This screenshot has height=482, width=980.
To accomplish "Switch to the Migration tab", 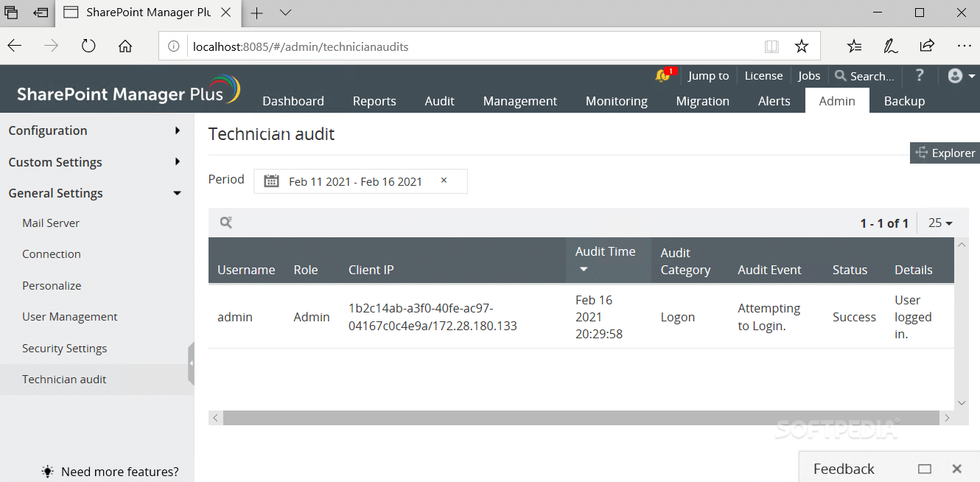I will [x=703, y=101].
